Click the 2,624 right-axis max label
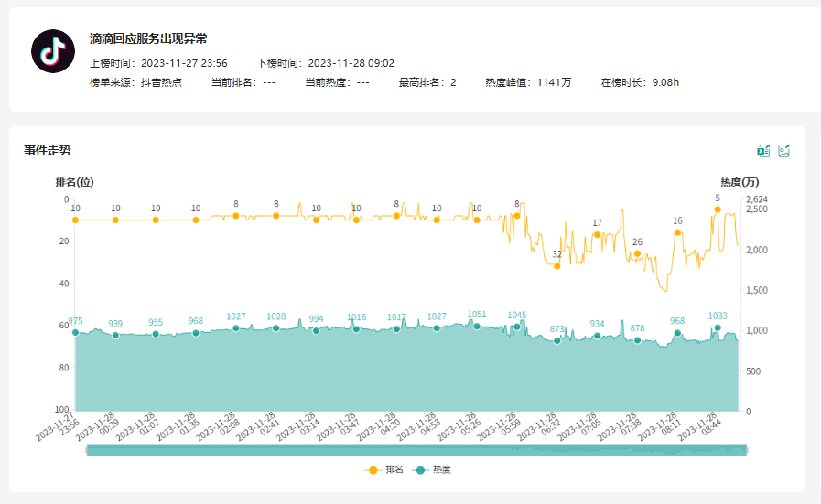This screenshot has width=821, height=504. (x=757, y=199)
